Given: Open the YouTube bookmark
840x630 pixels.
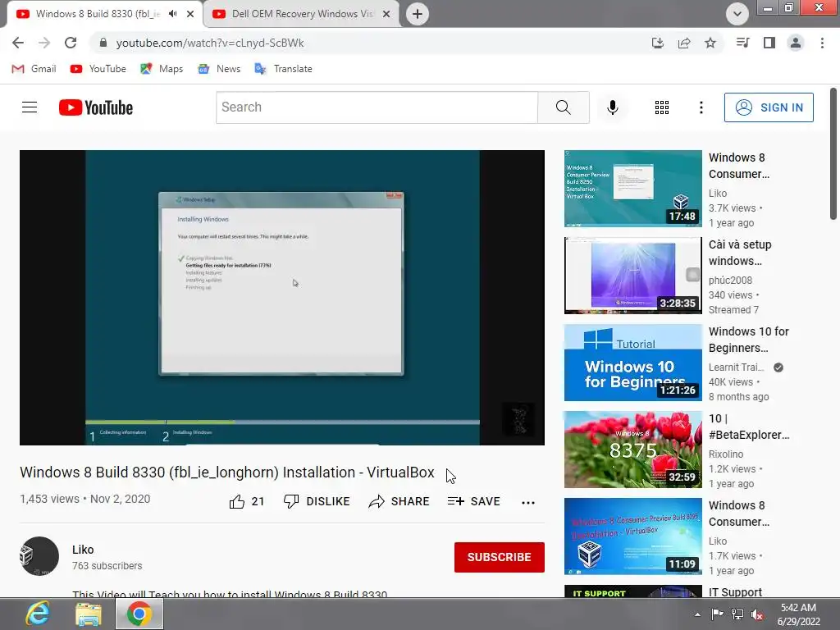Looking at the screenshot, I should [x=98, y=69].
